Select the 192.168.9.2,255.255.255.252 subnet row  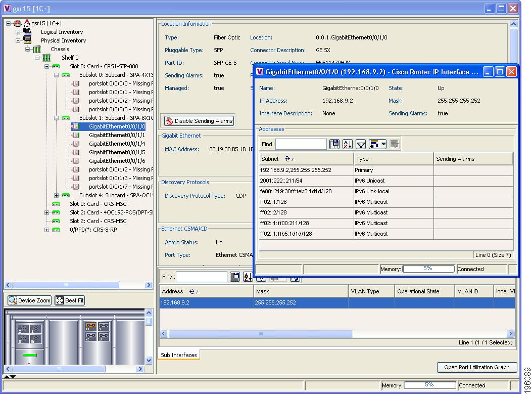click(x=386, y=170)
